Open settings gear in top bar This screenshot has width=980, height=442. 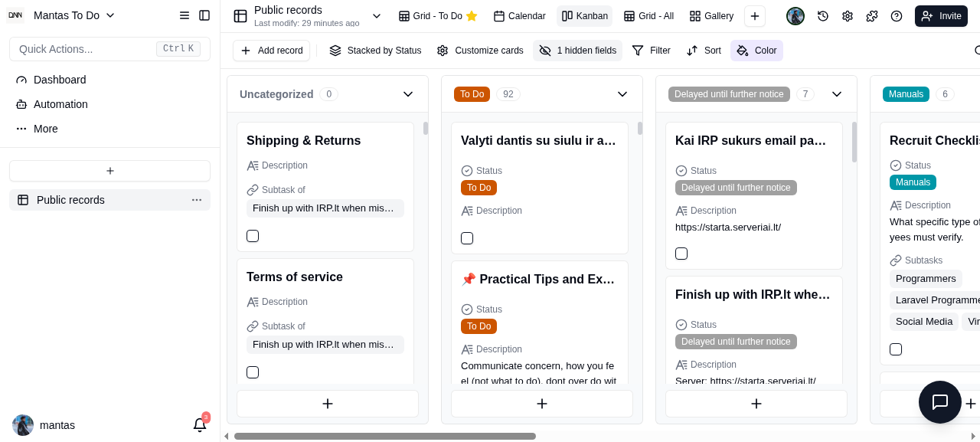(848, 16)
